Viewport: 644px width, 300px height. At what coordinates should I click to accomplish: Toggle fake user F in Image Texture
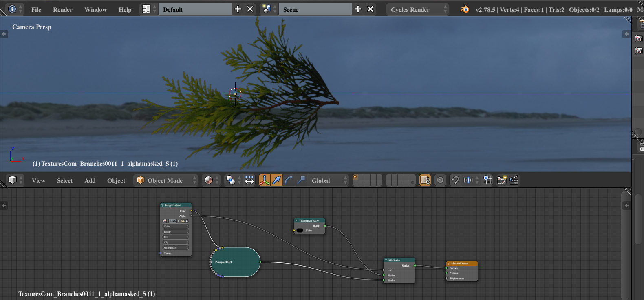[179, 221]
